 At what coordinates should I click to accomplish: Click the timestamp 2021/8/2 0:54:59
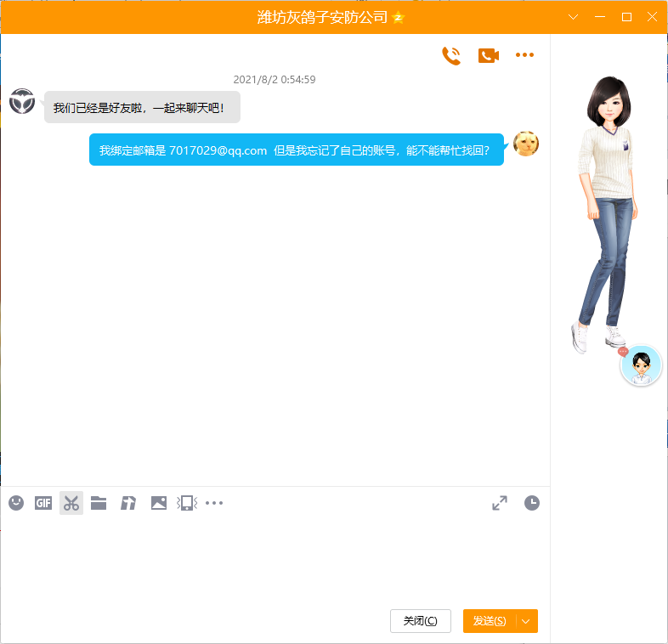[275, 80]
